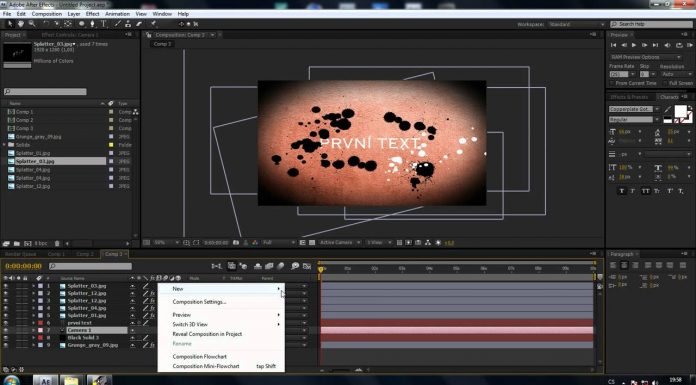Screen dimensions: 696x385
Task: Open the Workspace dropdown
Action: click(577, 24)
